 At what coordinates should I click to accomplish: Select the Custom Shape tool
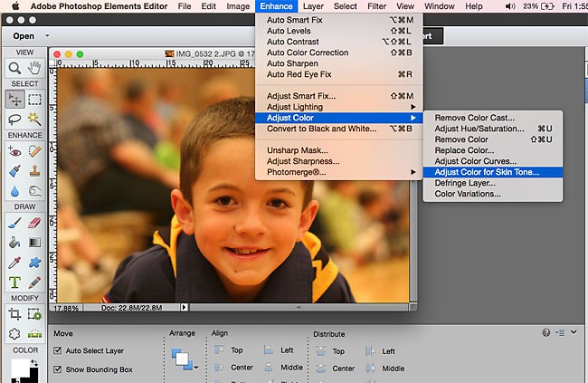click(x=34, y=263)
